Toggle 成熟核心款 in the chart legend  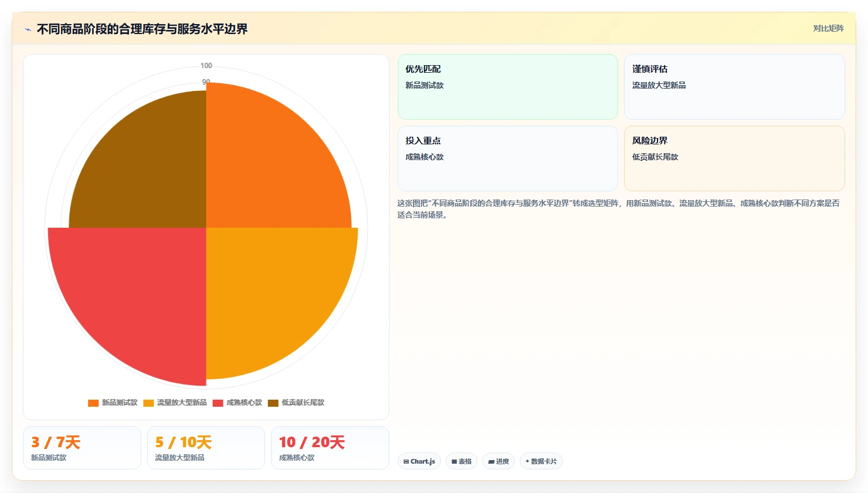(x=238, y=403)
